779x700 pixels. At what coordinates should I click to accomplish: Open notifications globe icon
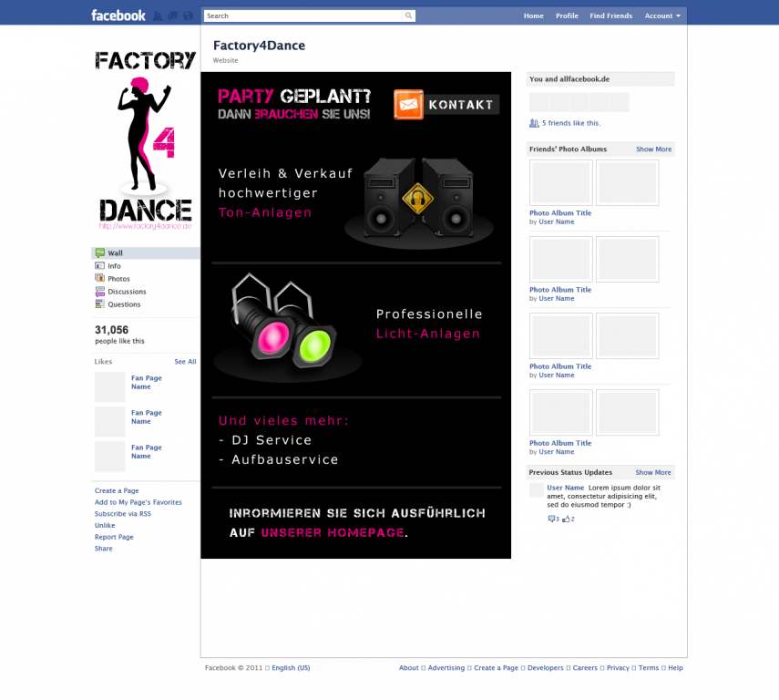coord(188,15)
